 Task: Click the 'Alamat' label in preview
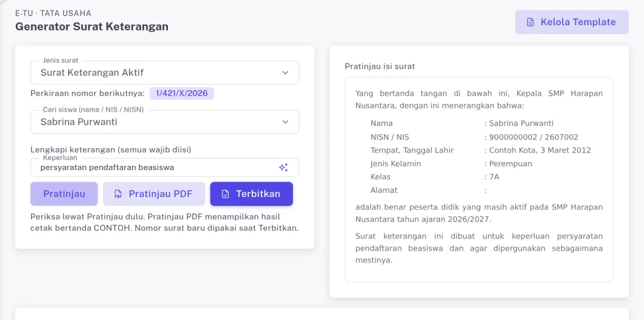[x=384, y=190]
